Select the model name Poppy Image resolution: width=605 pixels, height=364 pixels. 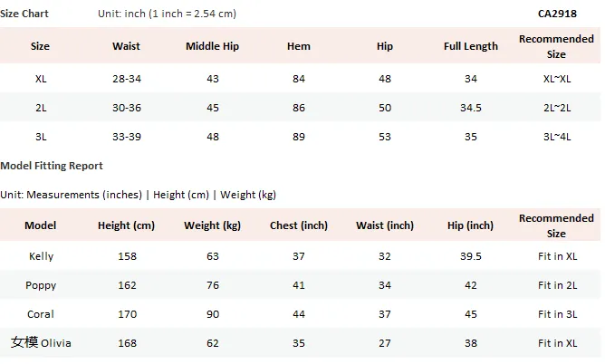pos(41,286)
